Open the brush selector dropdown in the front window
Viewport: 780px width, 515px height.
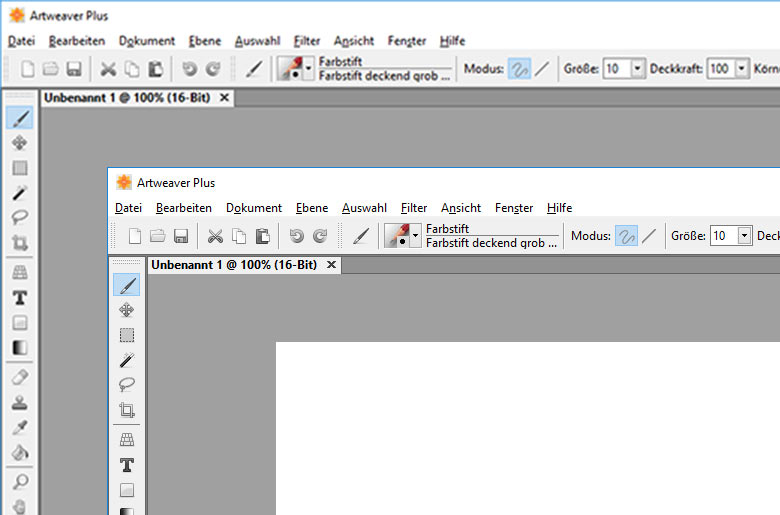[x=415, y=236]
